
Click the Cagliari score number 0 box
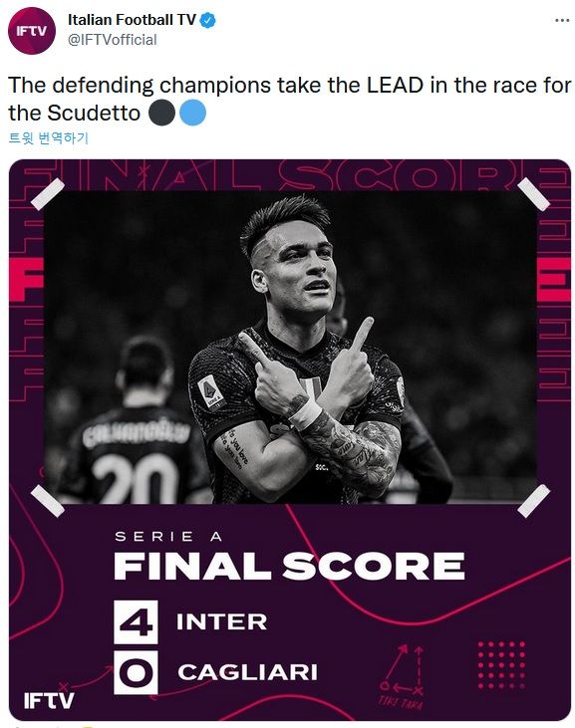click(137, 672)
